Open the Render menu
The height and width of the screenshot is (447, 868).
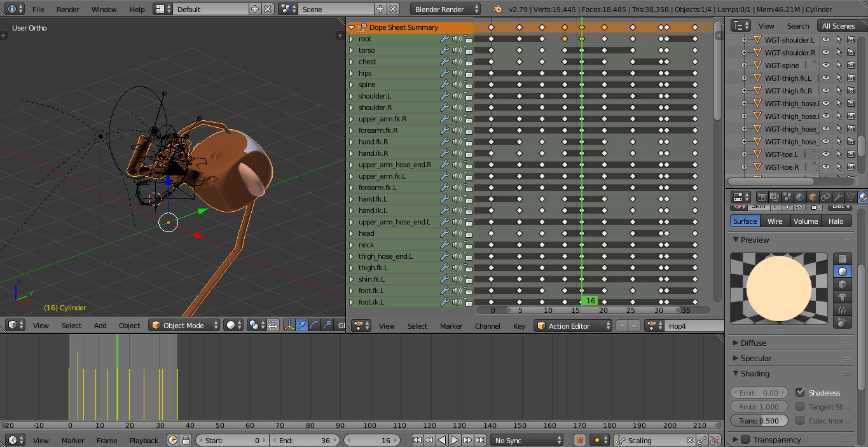(67, 10)
